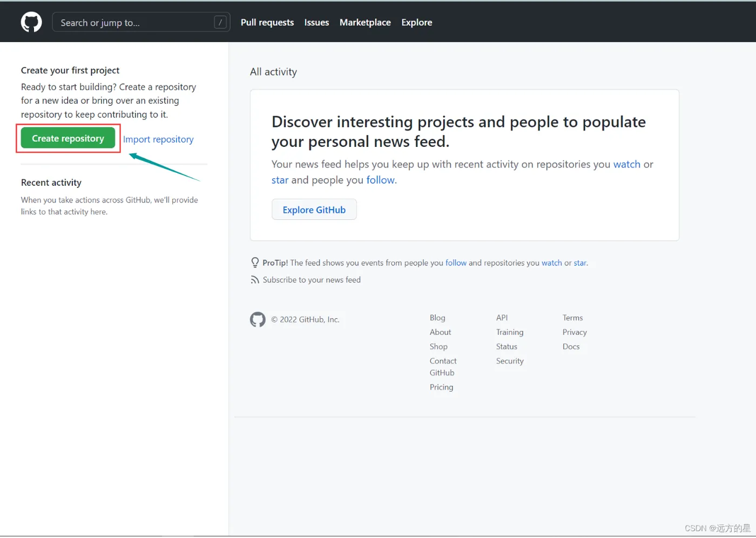The image size is (756, 538).
Task: Open the Terms footer link
Action: 573,318
